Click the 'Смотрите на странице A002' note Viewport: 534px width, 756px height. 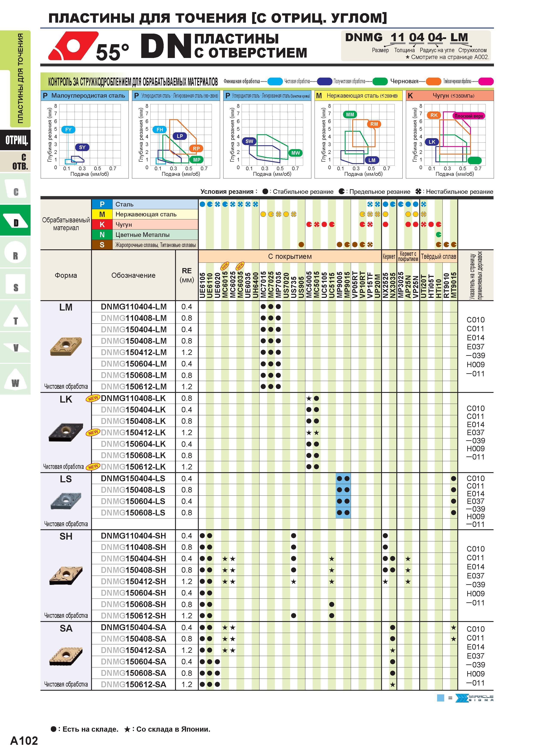pyautogui.click(x=447, y=57)
